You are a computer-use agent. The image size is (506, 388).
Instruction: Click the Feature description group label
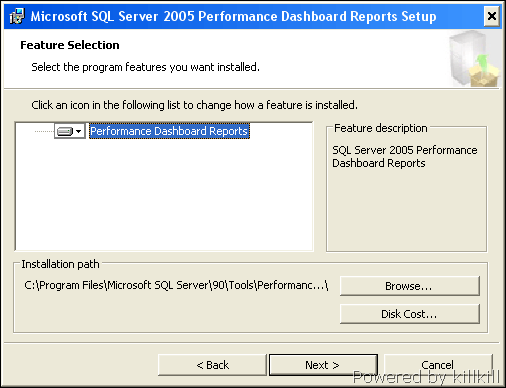[381, 128]
